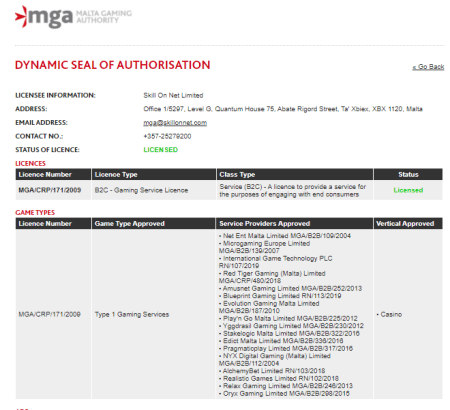Click the MGA Malta Gaming Authority logo
The height and width of the screenshot is (410, 450).
click(73, 17)
